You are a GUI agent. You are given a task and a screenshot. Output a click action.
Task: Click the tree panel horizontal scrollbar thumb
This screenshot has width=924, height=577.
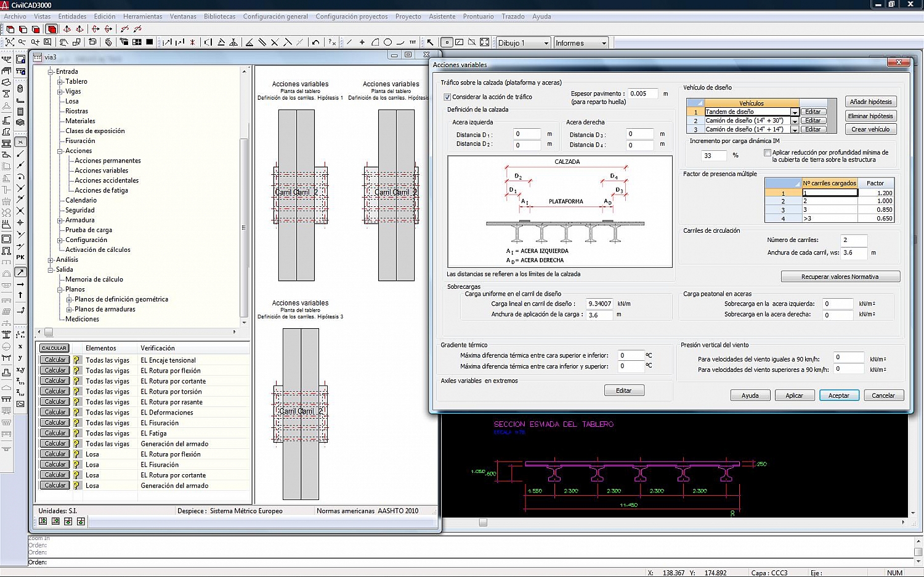coord(49,332)
